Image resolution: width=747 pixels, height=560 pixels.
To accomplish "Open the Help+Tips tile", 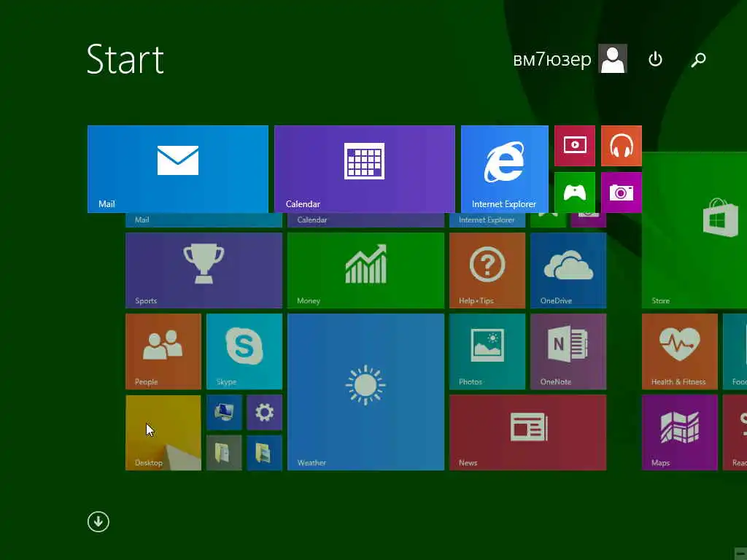I will [487, 271].
